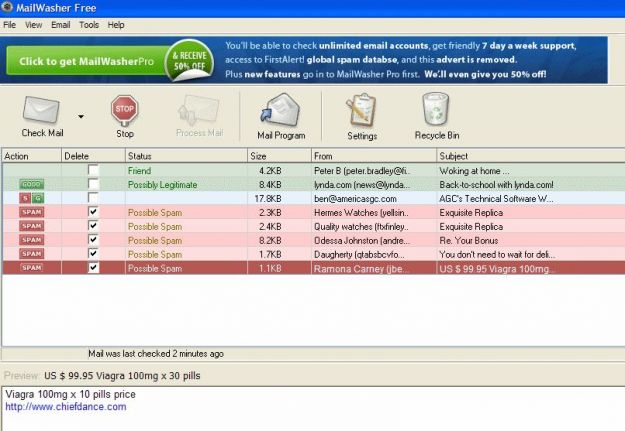625x431 pixels.
Task: Select the 'AGC's Technical Software' subject
Action: click(x=496, y=199)
